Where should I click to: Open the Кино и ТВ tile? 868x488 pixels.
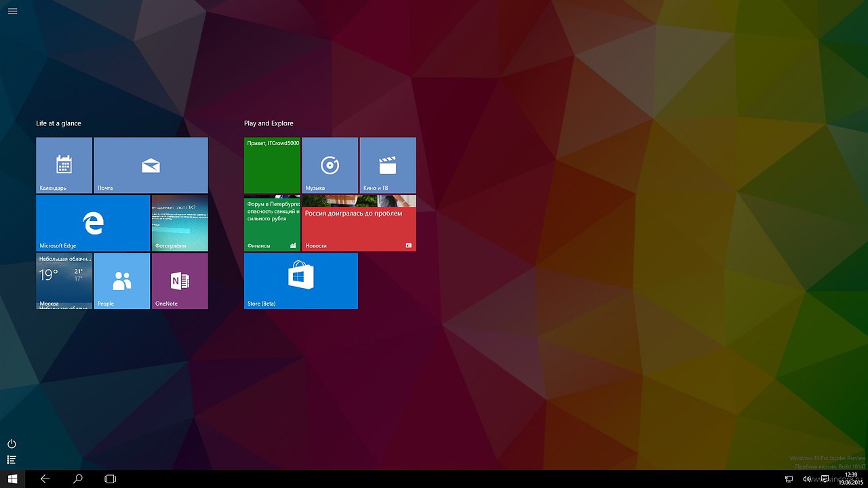point(387,165)
